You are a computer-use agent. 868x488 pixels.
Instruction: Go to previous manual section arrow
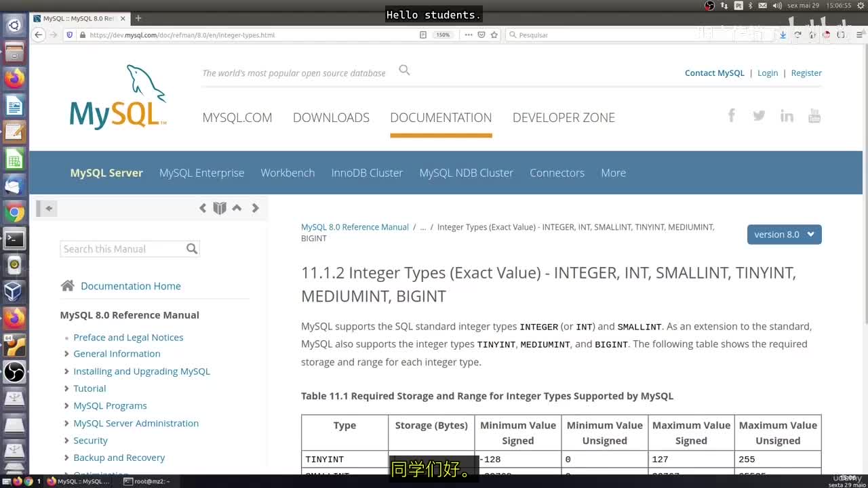203,208
